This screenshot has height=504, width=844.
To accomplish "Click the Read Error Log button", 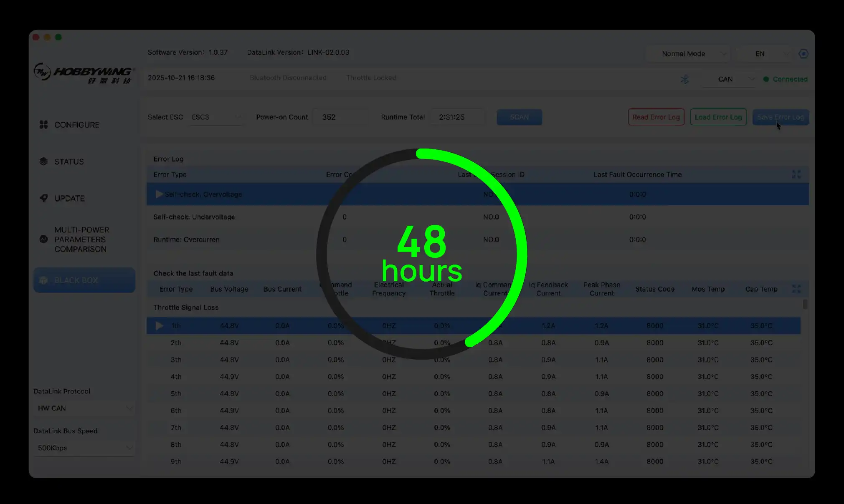I will click(656, 117).
